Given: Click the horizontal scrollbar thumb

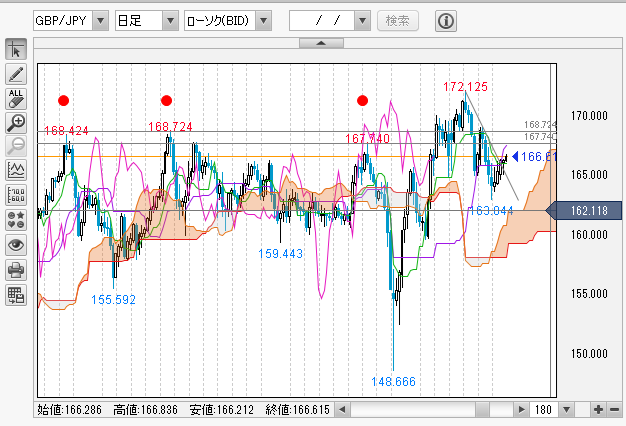Looking at the screenshot, I should [x=482, y=410].
